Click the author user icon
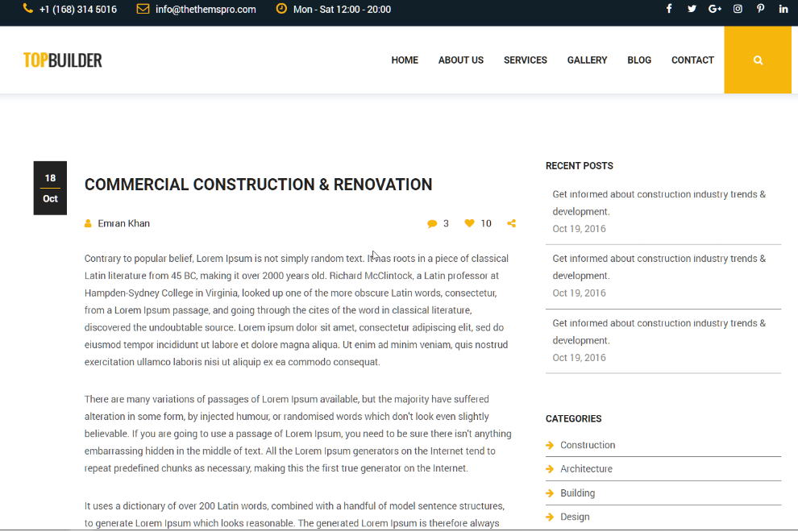 coord(88,223)
